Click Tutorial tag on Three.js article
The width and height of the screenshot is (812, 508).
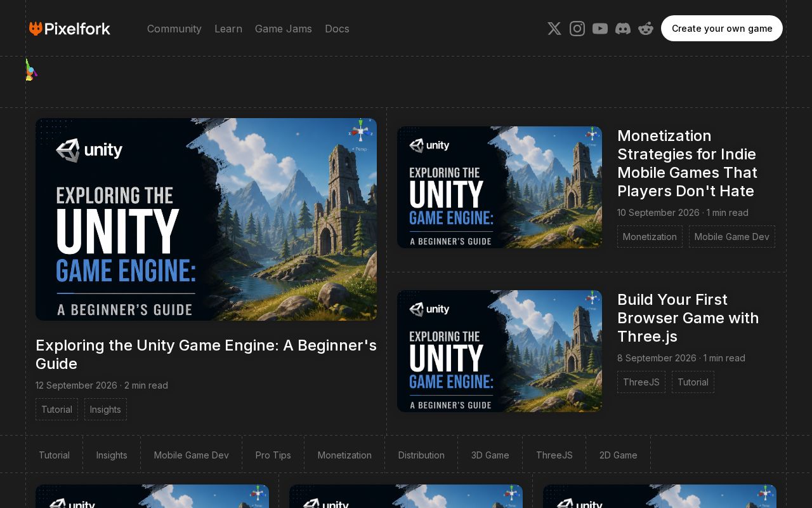click(693, 382)
